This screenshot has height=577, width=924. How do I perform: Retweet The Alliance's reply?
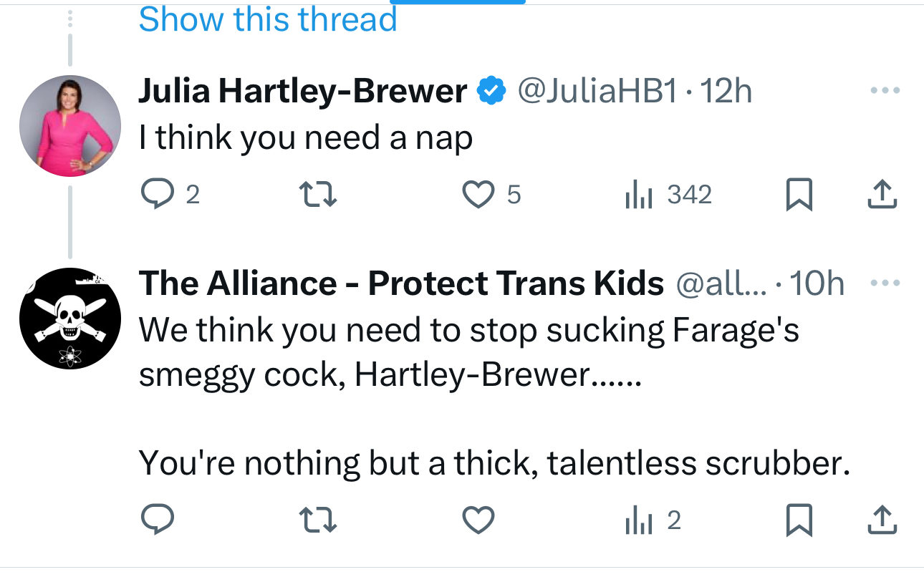pos(317,520)
